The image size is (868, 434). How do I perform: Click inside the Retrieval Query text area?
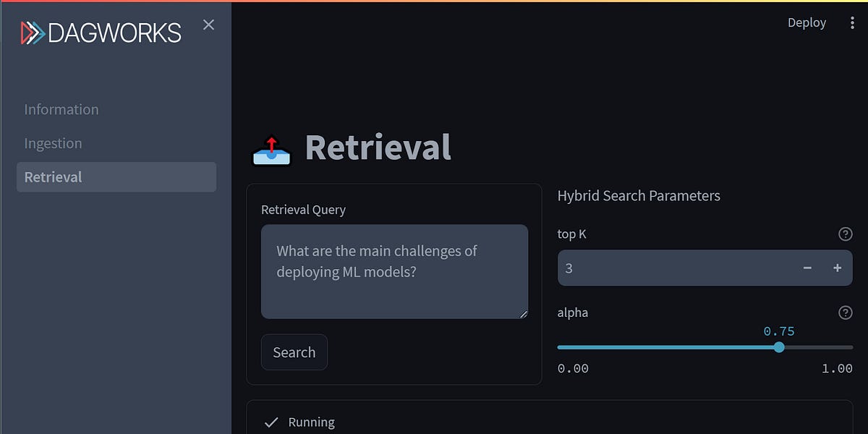coord(394,271)
